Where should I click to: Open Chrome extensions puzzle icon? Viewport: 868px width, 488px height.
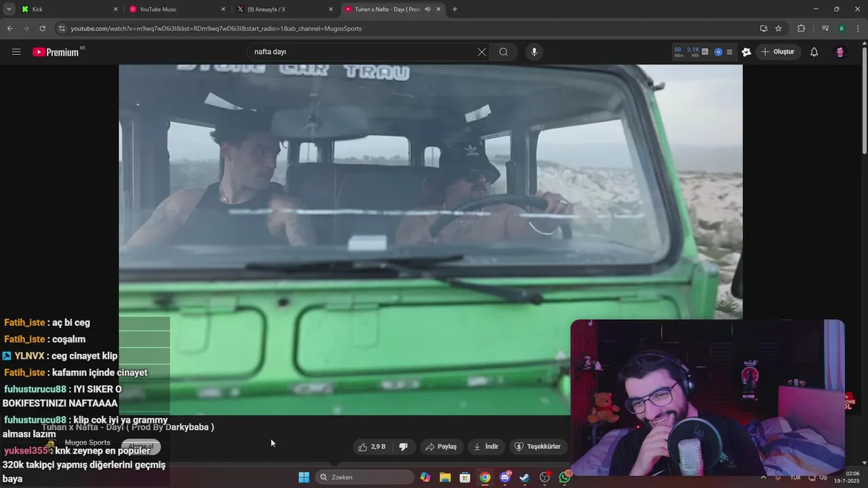[x=802, y=28]
